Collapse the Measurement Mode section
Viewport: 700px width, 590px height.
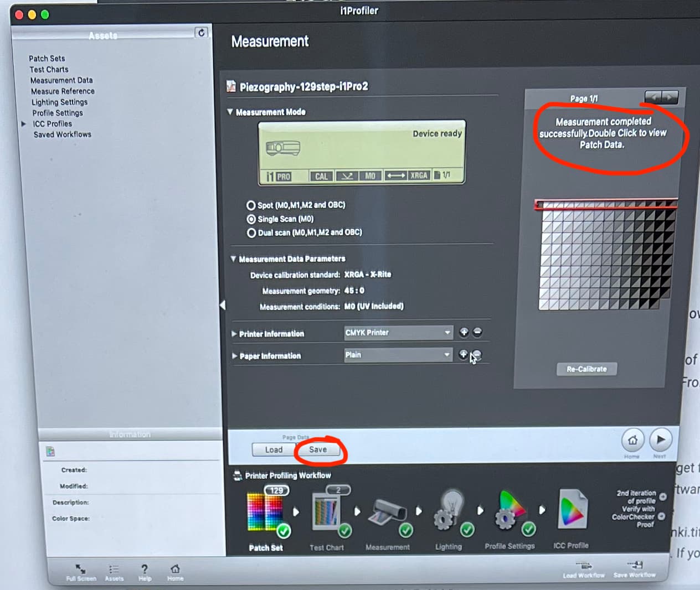230,112
